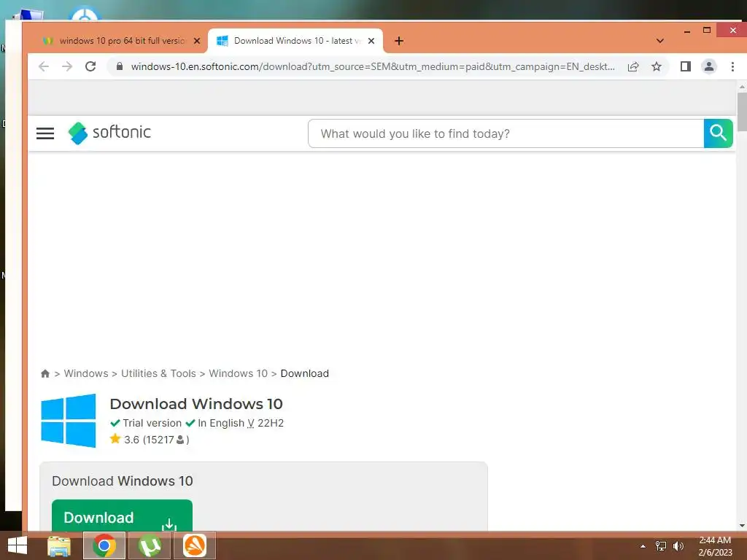The width and height of the screenshot is (747, 560).
Task: Click the 3.6 star rating
Action: point(149,440)
